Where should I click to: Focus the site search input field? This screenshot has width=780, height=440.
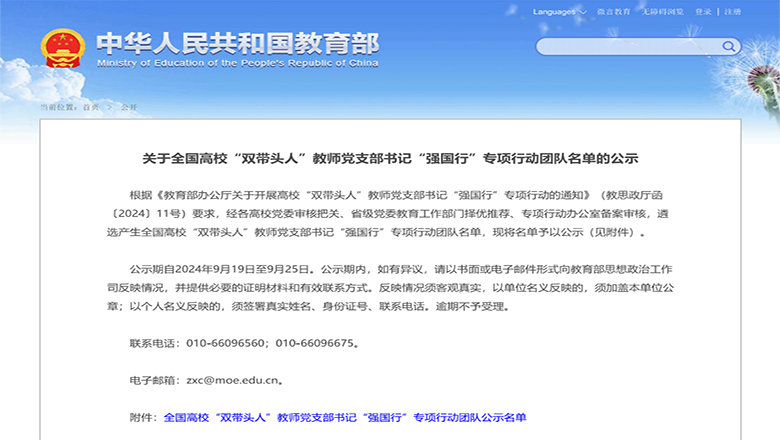pyautogui.click(x=628, y=47)
